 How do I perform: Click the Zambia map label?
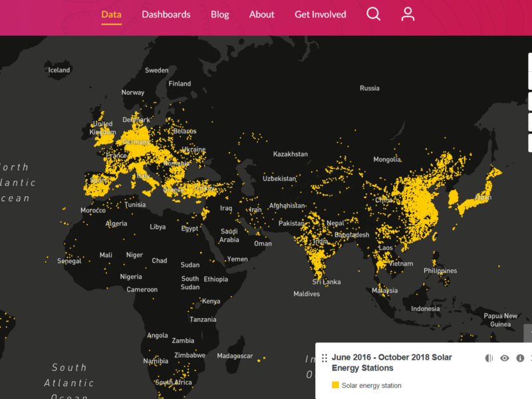(x=183, y=340)
